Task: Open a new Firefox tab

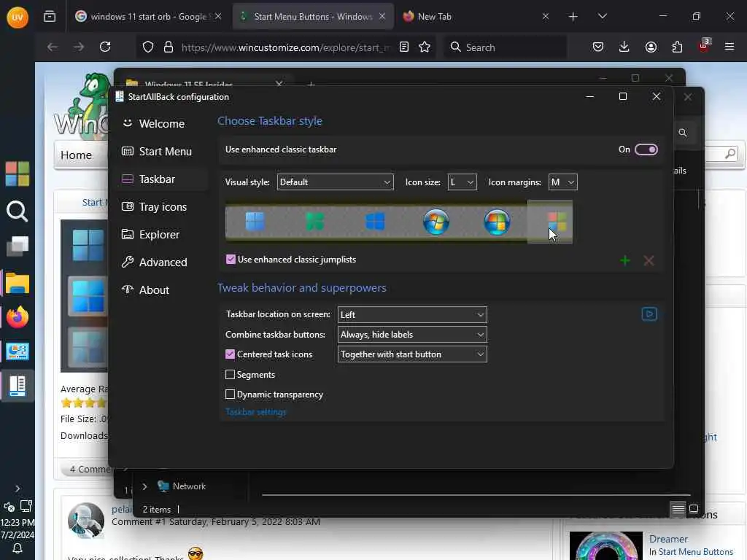Action: [x=573, y=16]
